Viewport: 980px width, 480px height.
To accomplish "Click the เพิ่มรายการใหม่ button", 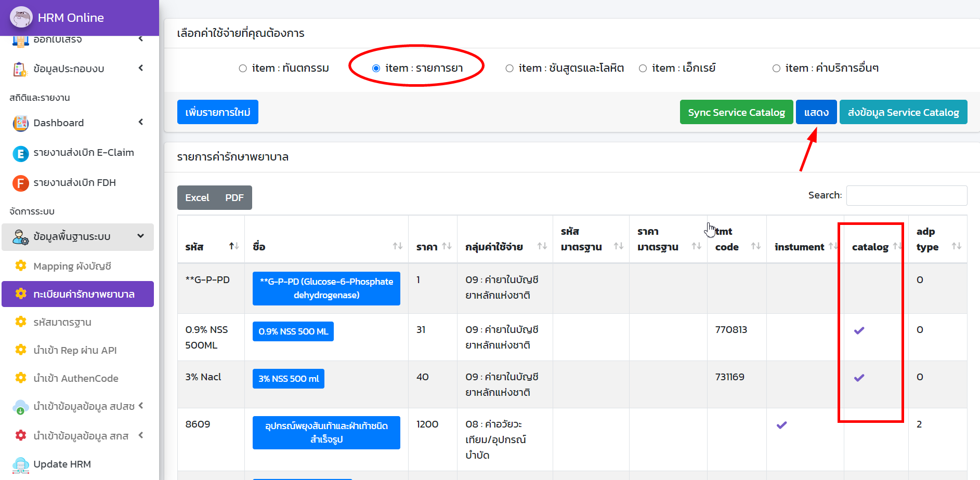I will pyautogui.click(x=217, y=112).
